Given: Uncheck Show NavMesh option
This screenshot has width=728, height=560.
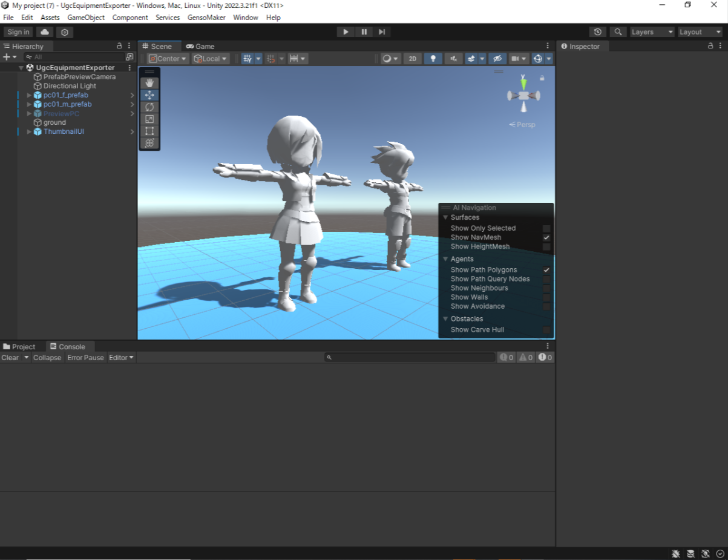Looking at the screenshot, I should point(546,237).
